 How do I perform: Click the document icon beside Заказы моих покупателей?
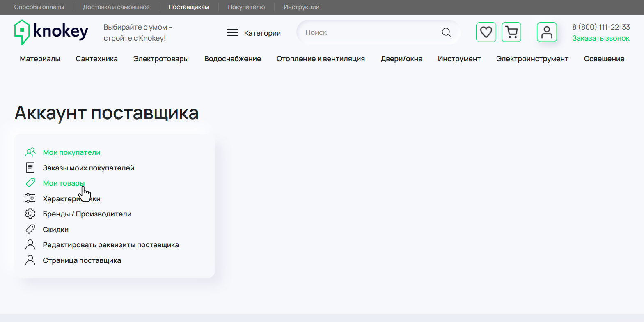click(x=30, y=168)
